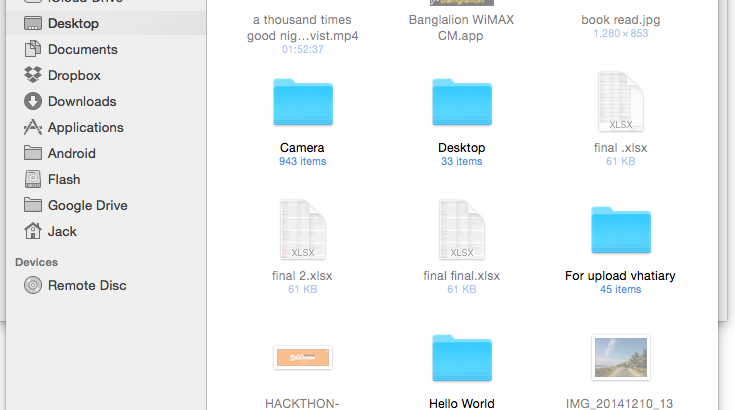Open Flash location in sidebar
735x410 pixels.
[64, 179]
